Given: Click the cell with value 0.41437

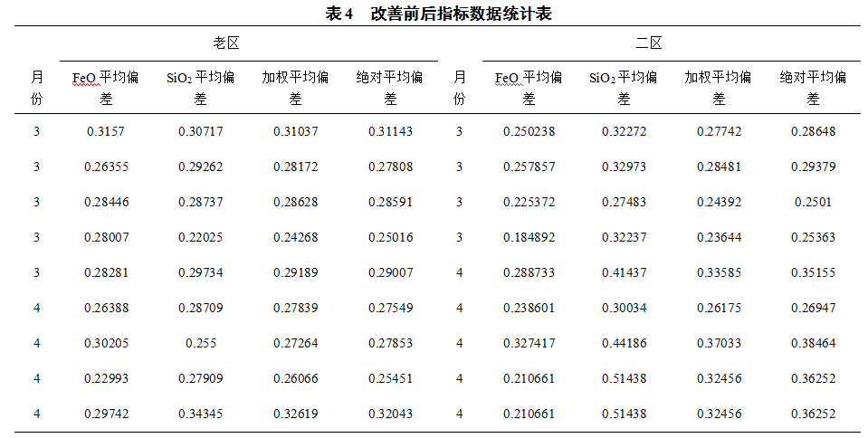Looking at the screenshot, I should tap(624, 273).
